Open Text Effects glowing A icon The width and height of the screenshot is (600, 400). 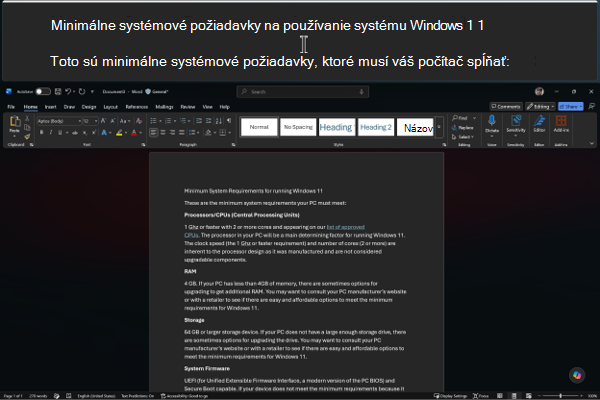pos(104,133)
